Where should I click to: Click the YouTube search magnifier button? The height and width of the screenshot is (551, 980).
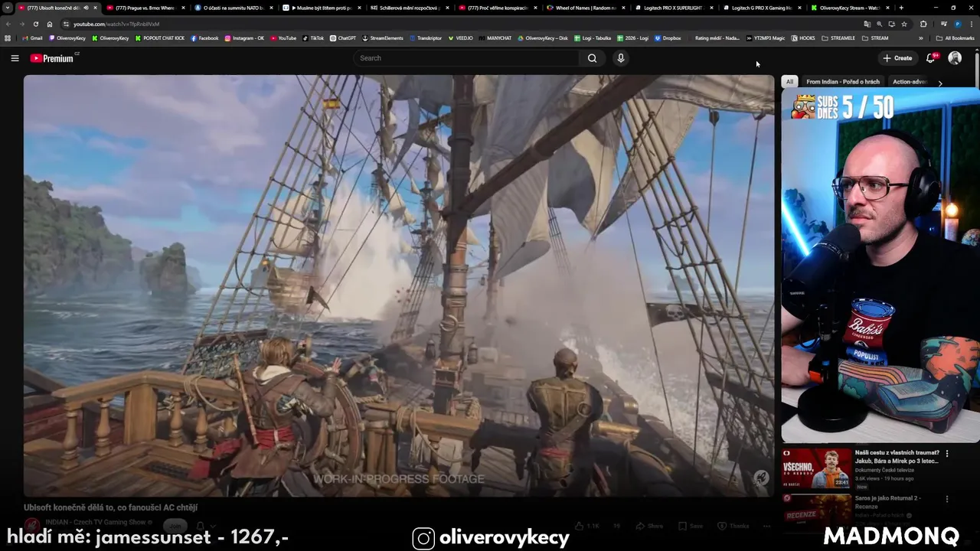point(592,58)
